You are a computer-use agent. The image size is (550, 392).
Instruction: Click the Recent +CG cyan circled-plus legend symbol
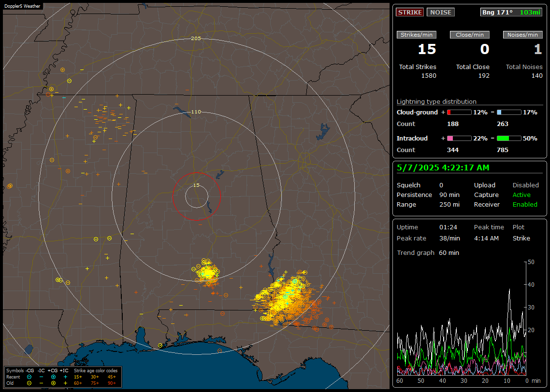[x=53, y=377]
